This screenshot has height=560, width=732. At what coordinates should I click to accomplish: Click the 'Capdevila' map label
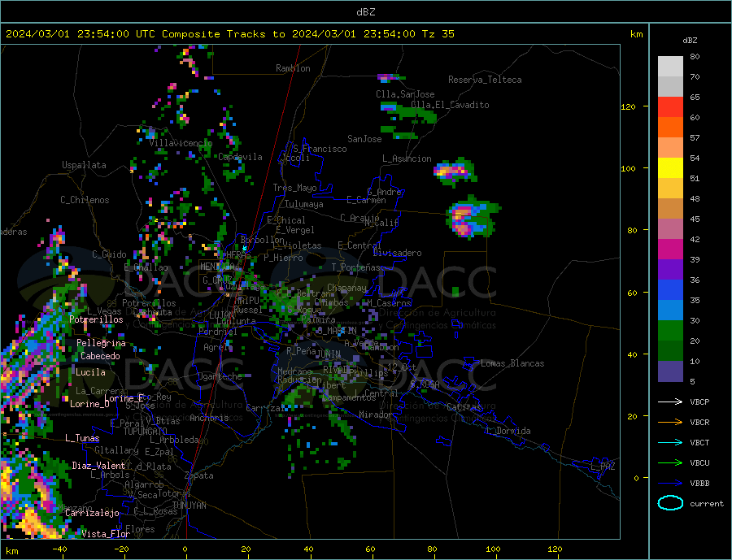point(241,157)
